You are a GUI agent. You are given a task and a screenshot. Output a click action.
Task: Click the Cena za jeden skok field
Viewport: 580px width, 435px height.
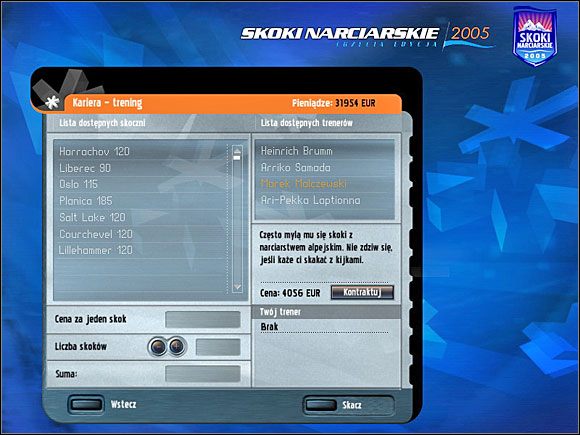pyautogui.click(x=203, y=319)
